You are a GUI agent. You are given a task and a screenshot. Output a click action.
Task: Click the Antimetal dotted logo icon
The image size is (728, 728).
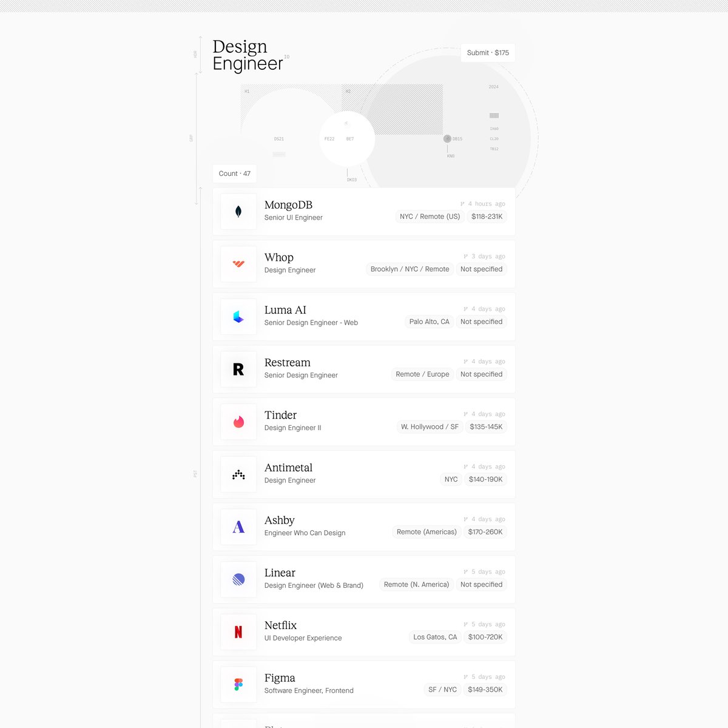pyautogui.click(x=238, y=474)
